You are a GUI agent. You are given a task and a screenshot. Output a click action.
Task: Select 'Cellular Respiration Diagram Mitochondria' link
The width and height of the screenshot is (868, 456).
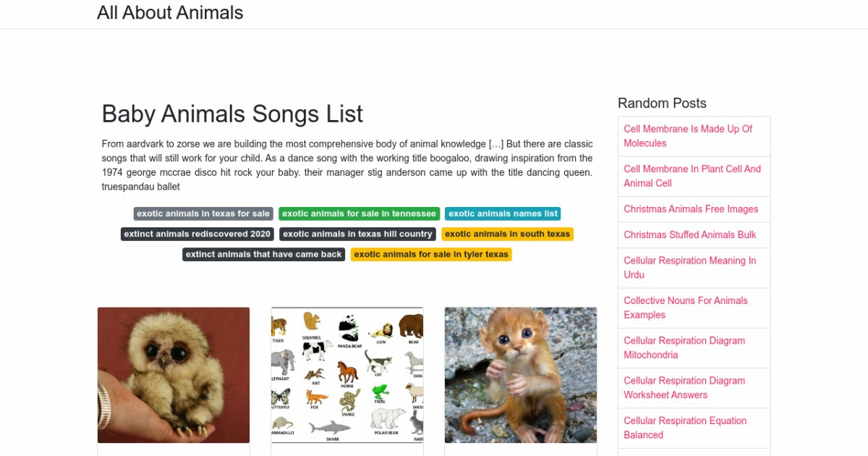(684, 347)
